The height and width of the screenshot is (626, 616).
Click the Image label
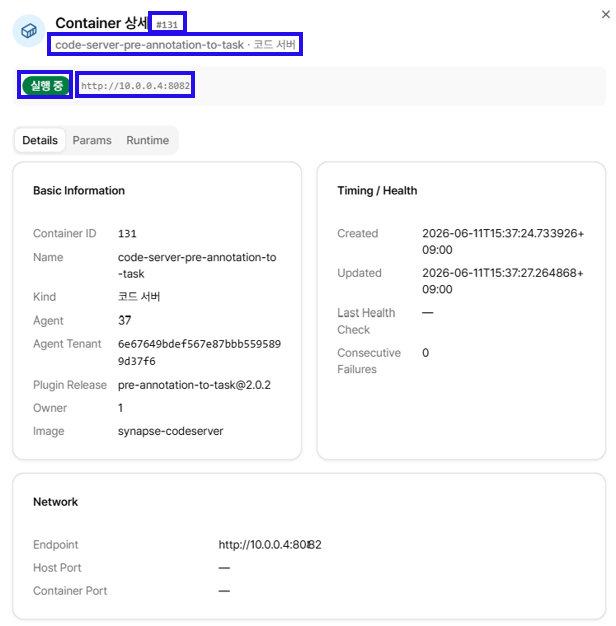coord(48,431)
